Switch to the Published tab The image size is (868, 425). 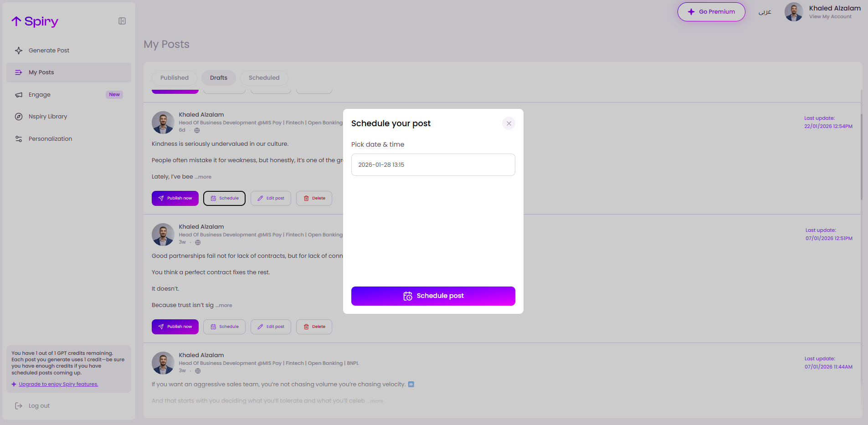175,77
